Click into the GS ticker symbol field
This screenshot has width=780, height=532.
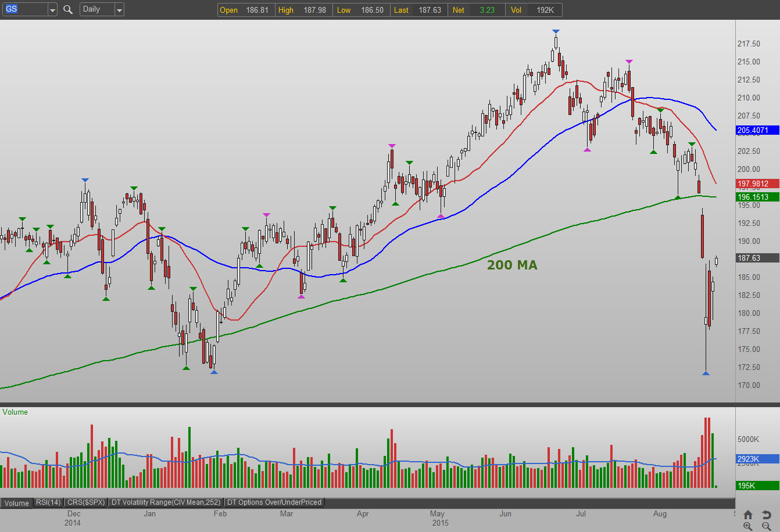click(25, 9)
